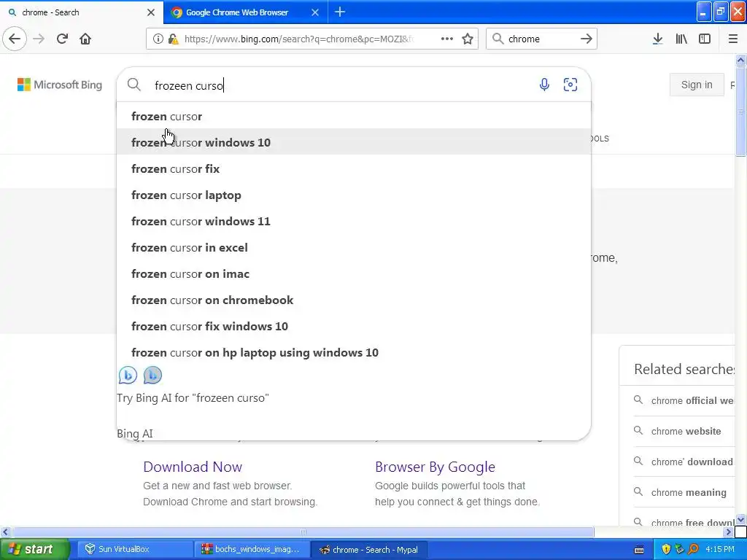Click the browser address bar URL
The image size is (747, 560).
click(x=299, y=39)
